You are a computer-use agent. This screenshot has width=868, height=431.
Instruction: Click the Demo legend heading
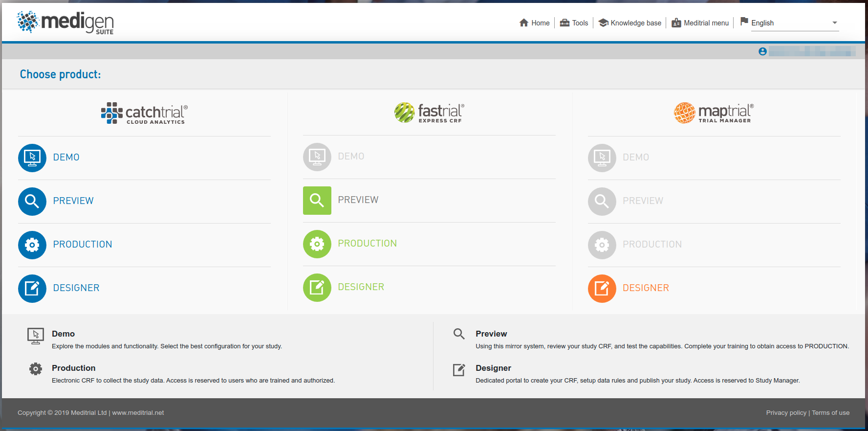tap(64, 334)
